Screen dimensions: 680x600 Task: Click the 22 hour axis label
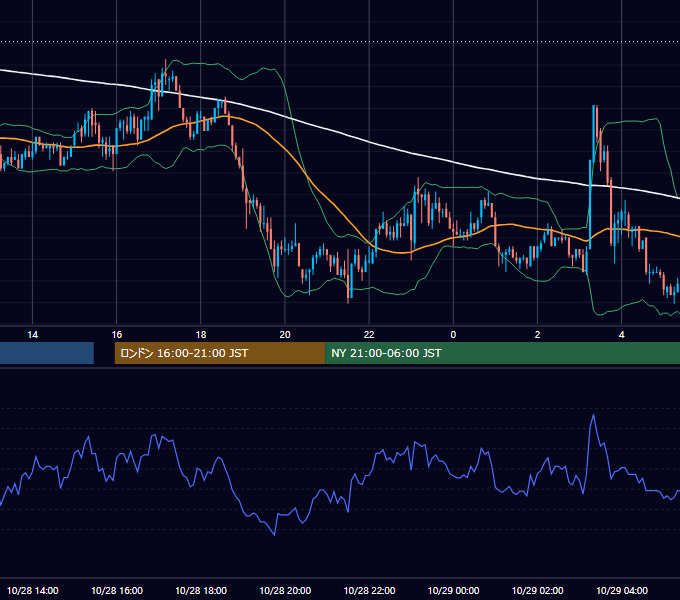[369, 335]
